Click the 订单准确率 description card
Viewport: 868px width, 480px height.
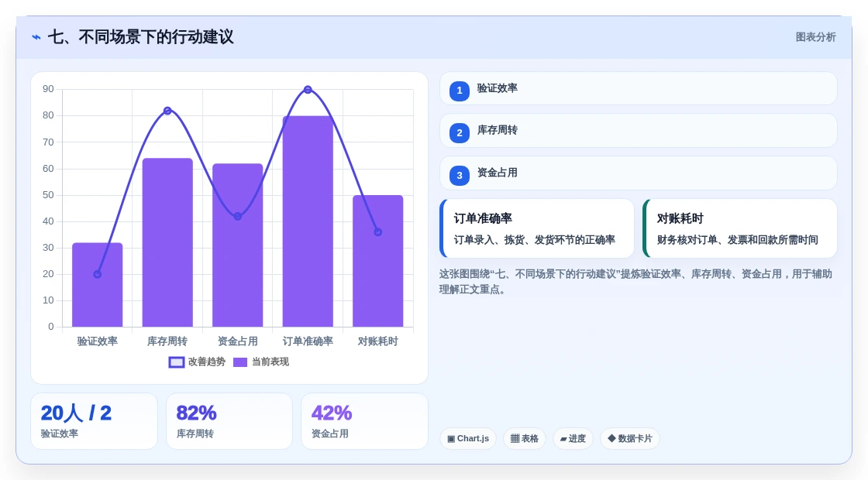click(537, 228)
